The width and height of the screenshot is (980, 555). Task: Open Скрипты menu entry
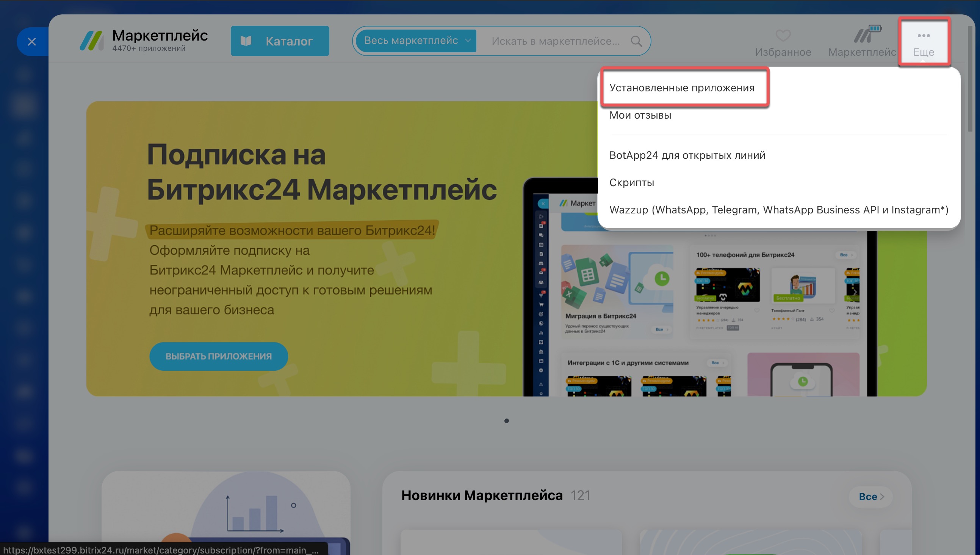pyautogui.click(x=631, y=183)
